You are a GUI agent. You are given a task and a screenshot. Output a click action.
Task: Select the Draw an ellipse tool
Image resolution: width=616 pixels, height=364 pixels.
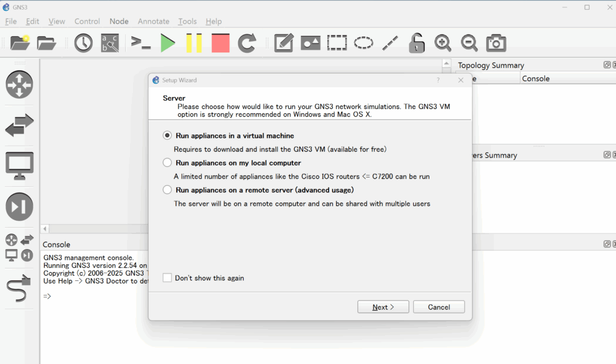point(363,43)
